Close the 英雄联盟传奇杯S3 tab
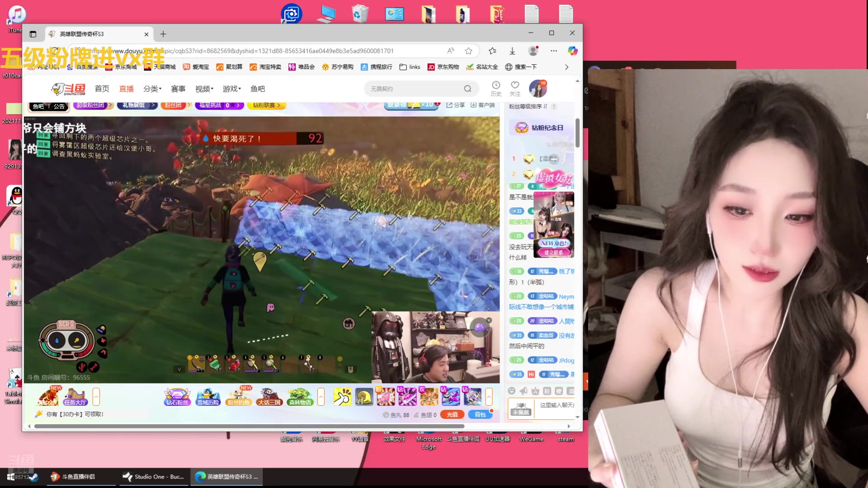868x488 pixels. pos(146,34)
